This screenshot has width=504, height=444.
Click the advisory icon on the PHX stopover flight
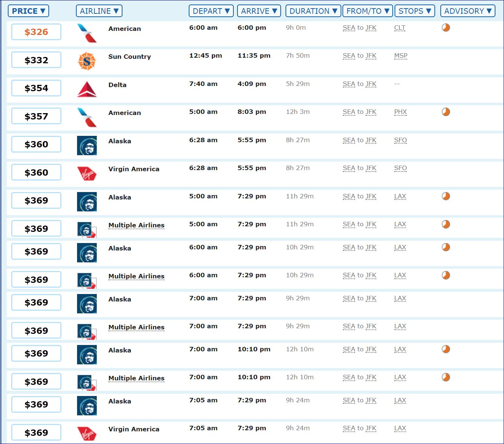(x=446, y=112)
